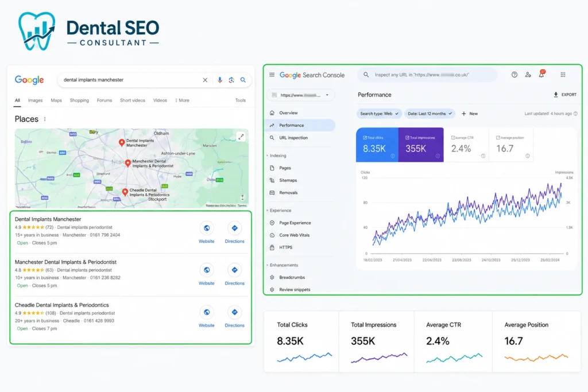
Task: Switch to Forums results tab
Action: point(105,100)
